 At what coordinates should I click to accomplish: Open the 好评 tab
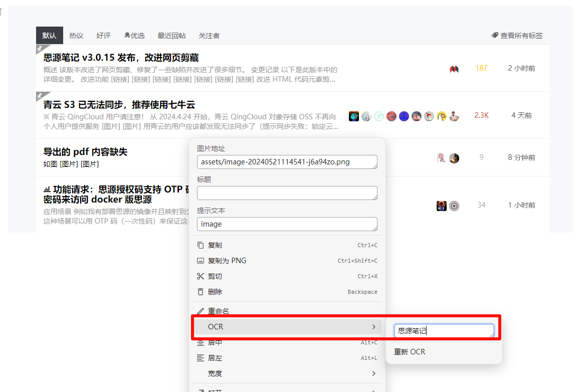click(x=103, y=36)
